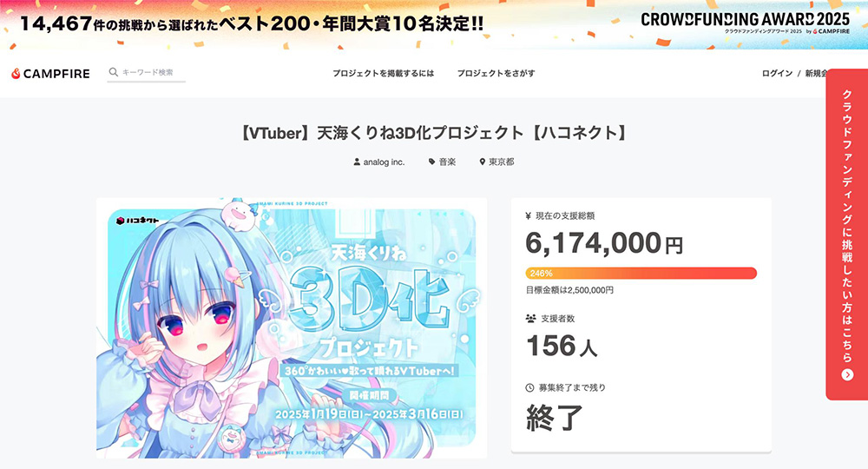Click the location pin icon near 東京都
The width and height of the screenshot is (868, 469).
pos(482,162)
